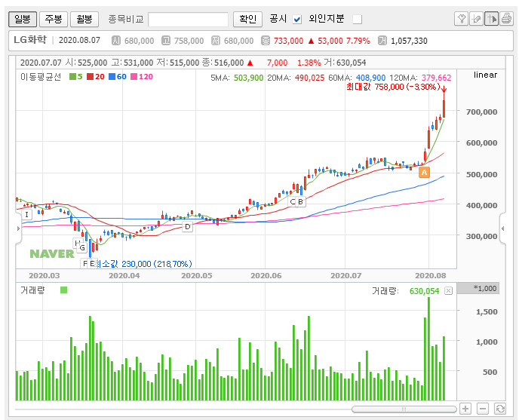Click the linear scale label
Image resolution: width=519 pixels, height=420 pixels.
pyautogui.click(x=485, y=75)
